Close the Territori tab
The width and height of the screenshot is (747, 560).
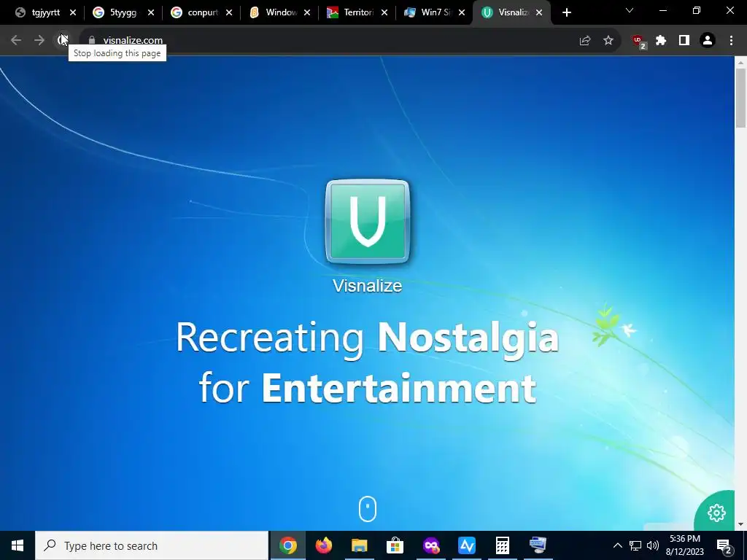(384, 12)
